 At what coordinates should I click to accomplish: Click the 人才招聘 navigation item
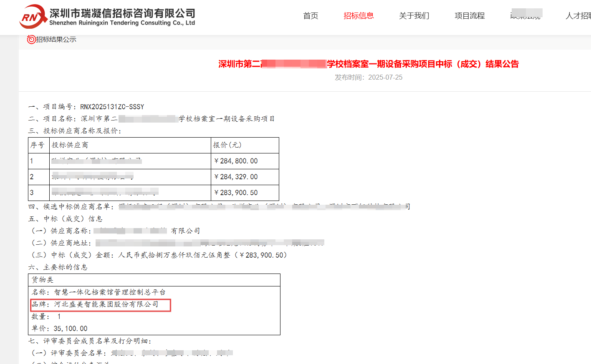pyautogui.click(x=578, y=16)
